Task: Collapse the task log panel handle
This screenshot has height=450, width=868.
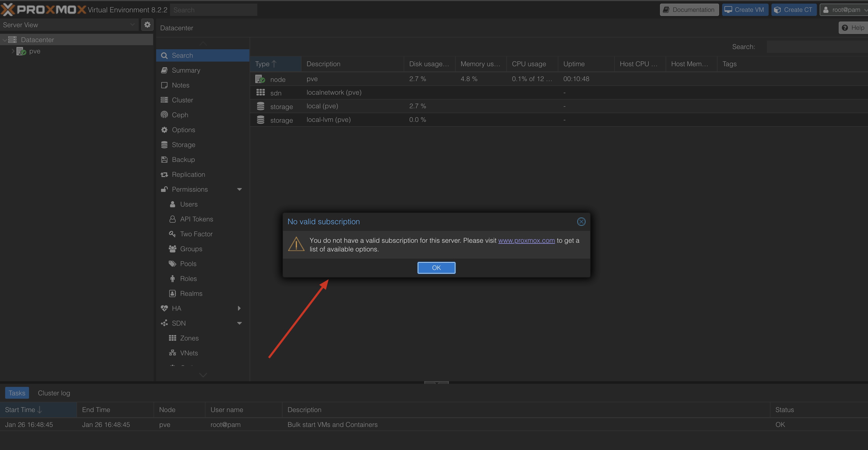Action: click(436, 383)
